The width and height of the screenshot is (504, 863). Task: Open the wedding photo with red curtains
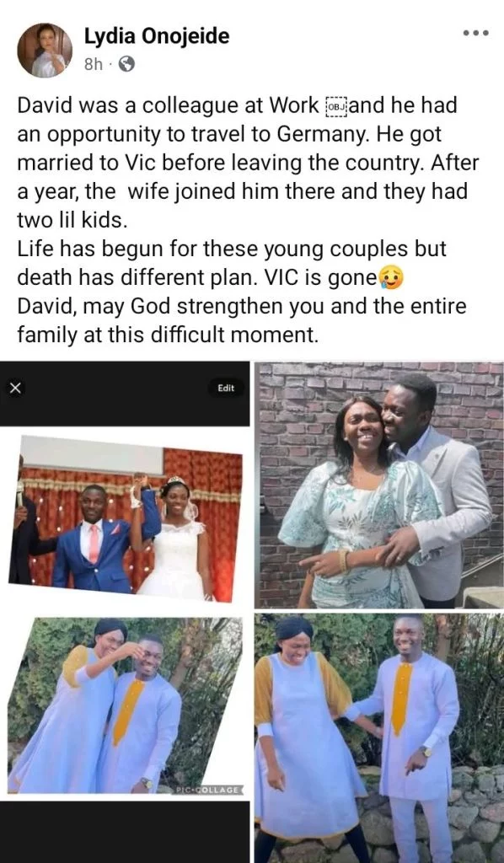126,518
